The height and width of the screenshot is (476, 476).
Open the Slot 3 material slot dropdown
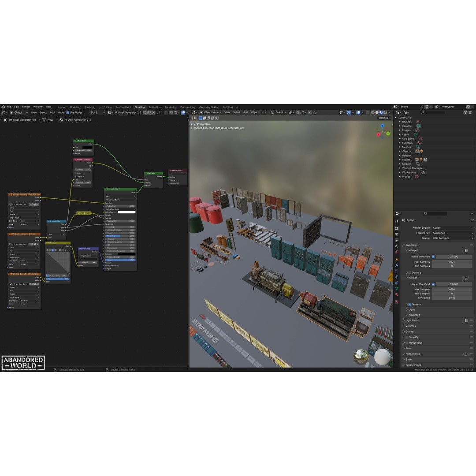[97, 112]
